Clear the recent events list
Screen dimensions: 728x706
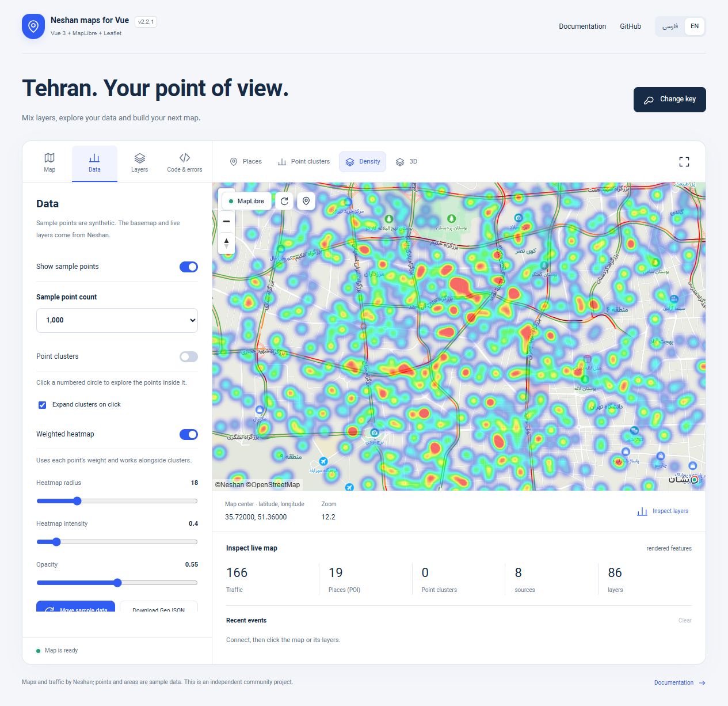685,621
